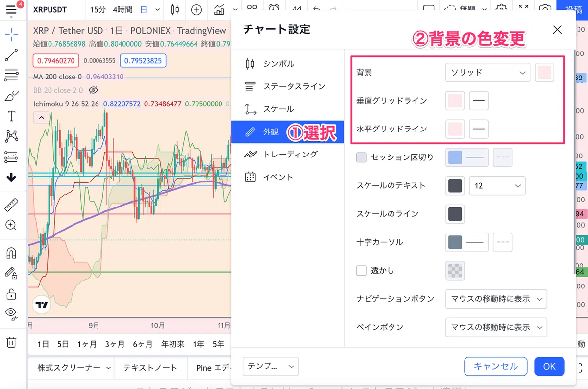Select the ruler measure tool
The height and width of the screenshot is (389, 588).
click(x=11, y=205)
